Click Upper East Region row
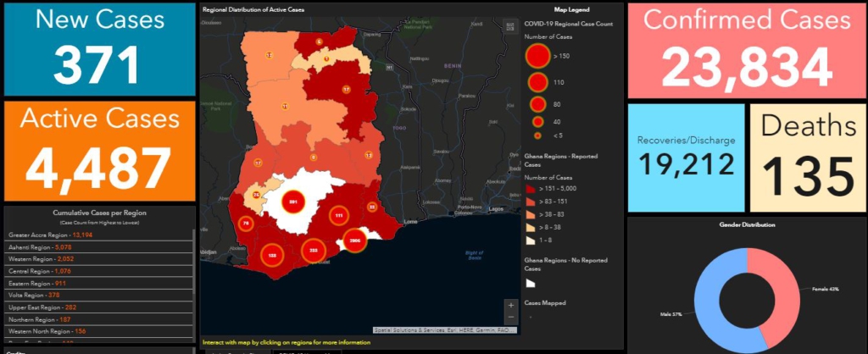Image resolution: width=868 pixels, height=354 pixels. (46, 307)
